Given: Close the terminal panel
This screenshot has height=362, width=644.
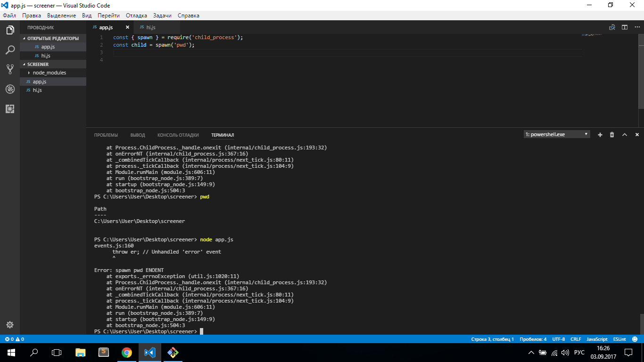Looking at the screenshot, I should [x=637, y=134].
